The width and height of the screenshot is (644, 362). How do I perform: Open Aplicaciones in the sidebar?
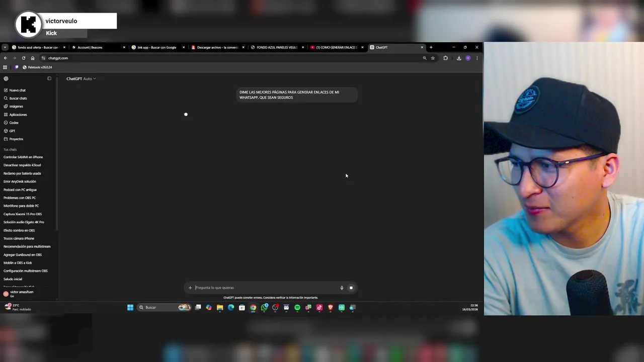15,115
